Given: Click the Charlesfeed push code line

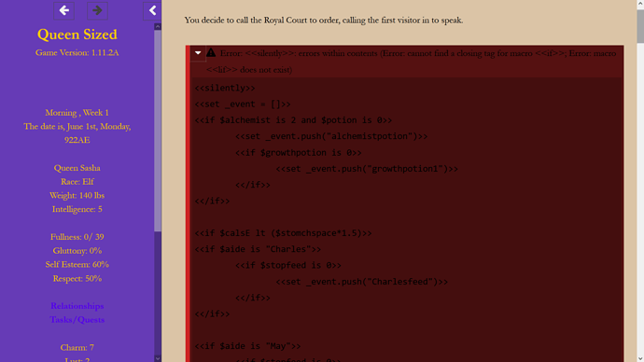Looking at the screenshot, I should pyautogui.click(x=362, y=282).
